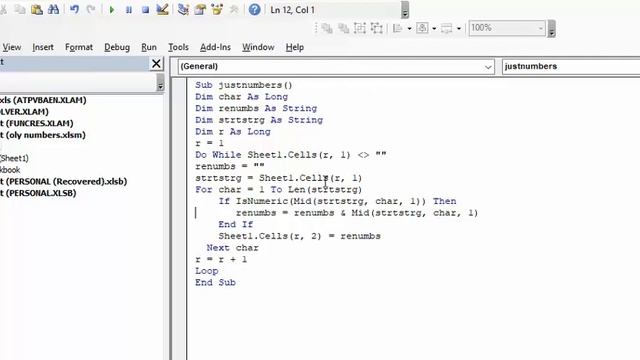
Task: Open the Debug menu
Action: [x=117, y=47]
